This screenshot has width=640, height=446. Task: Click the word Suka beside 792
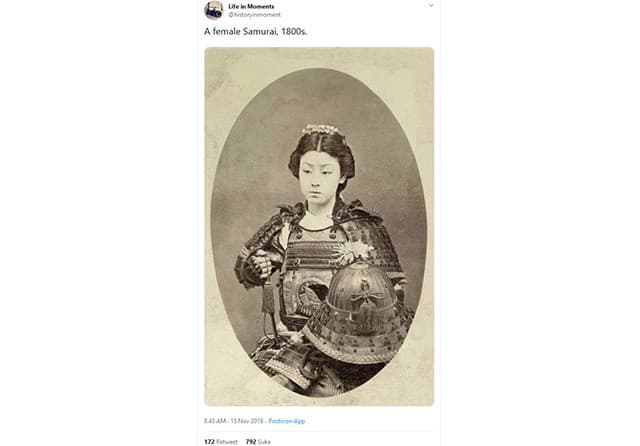click(264, 442)
